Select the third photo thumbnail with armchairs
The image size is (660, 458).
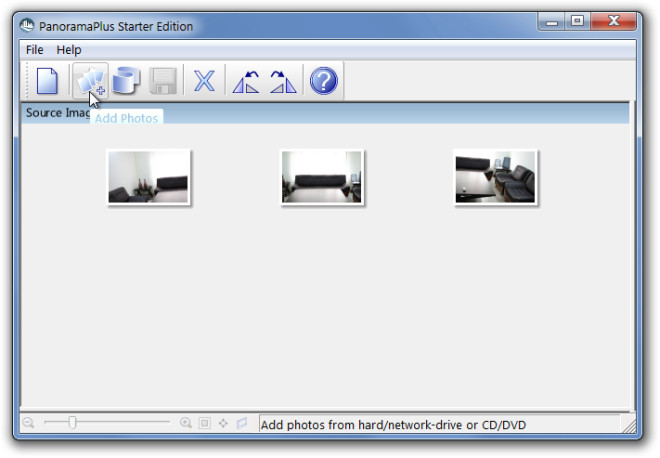click(495, 177)
